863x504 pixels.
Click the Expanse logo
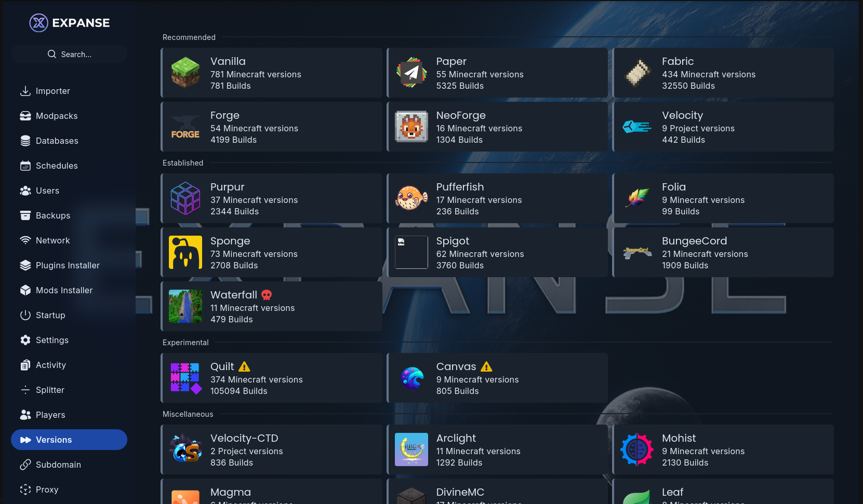tap(38, 22)
